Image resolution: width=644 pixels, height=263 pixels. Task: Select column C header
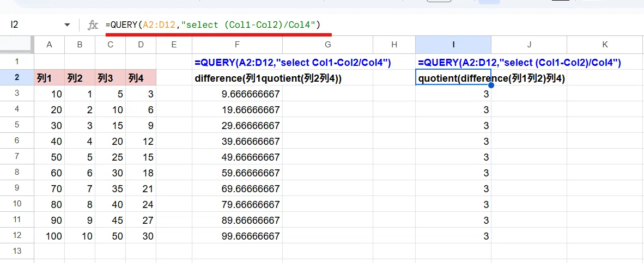click(x=110, y=45)
